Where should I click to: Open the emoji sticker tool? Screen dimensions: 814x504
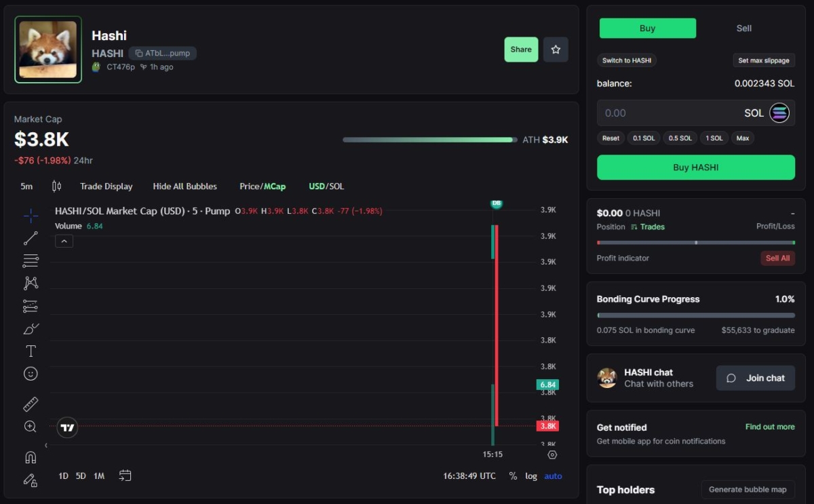click(x=31, y=374)
